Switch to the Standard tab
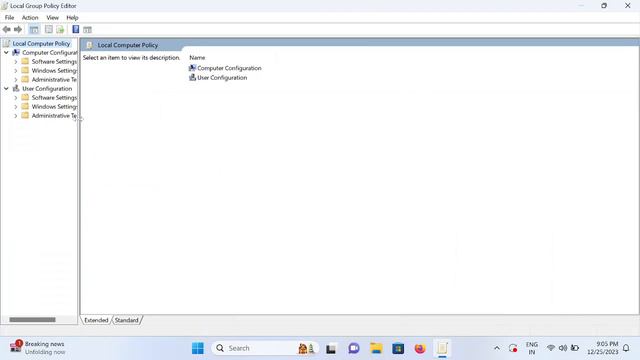640x360 pixels. click(x=127, y=320)
